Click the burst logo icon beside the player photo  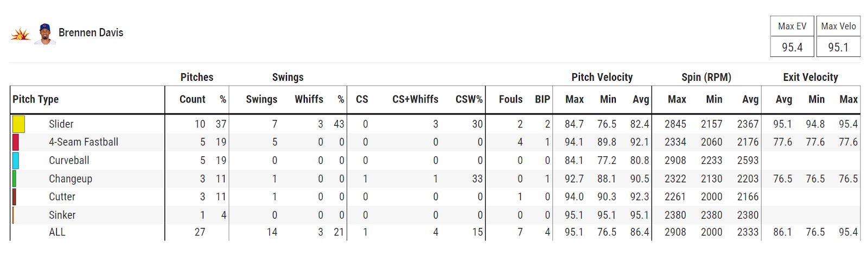pyautogui.click(x=21, y=34)
